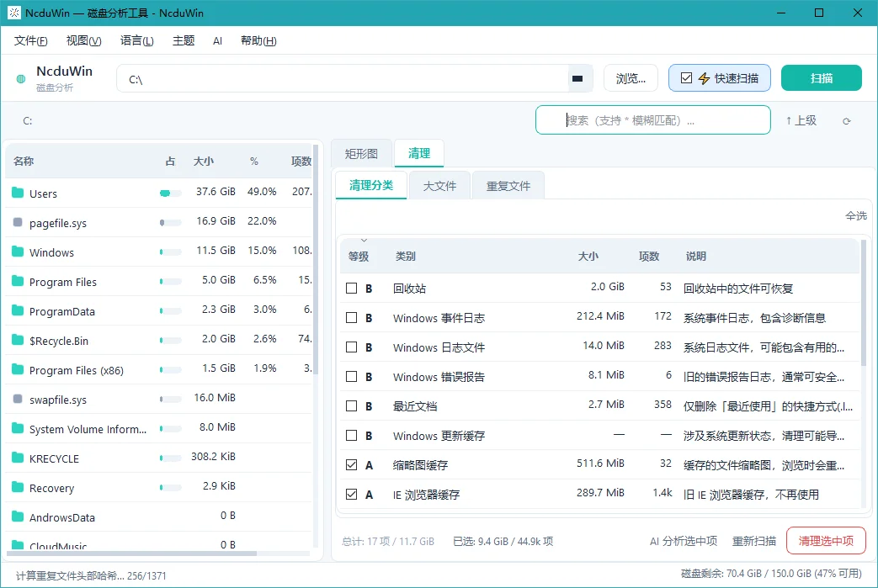Click the Recovery folder icon

tap(18, 488)
